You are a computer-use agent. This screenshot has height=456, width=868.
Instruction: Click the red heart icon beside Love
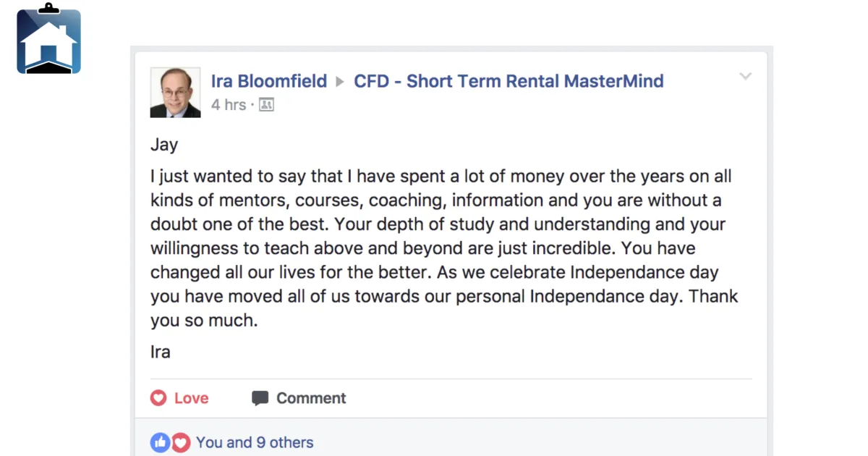[158, 398]
